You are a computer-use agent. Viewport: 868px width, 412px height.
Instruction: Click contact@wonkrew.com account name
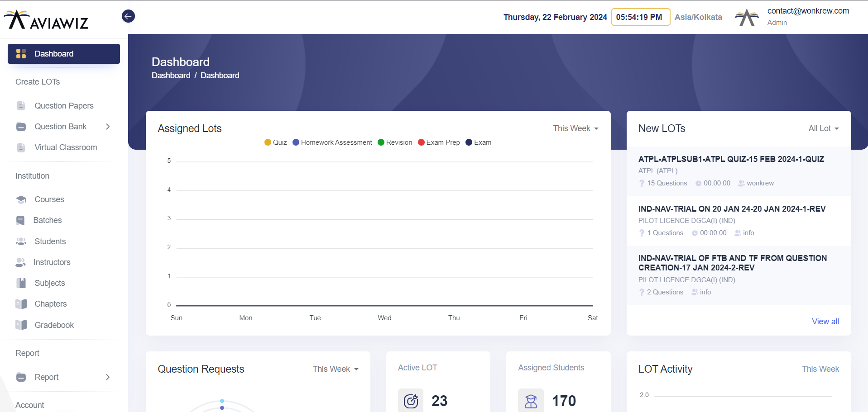(808, 11)
